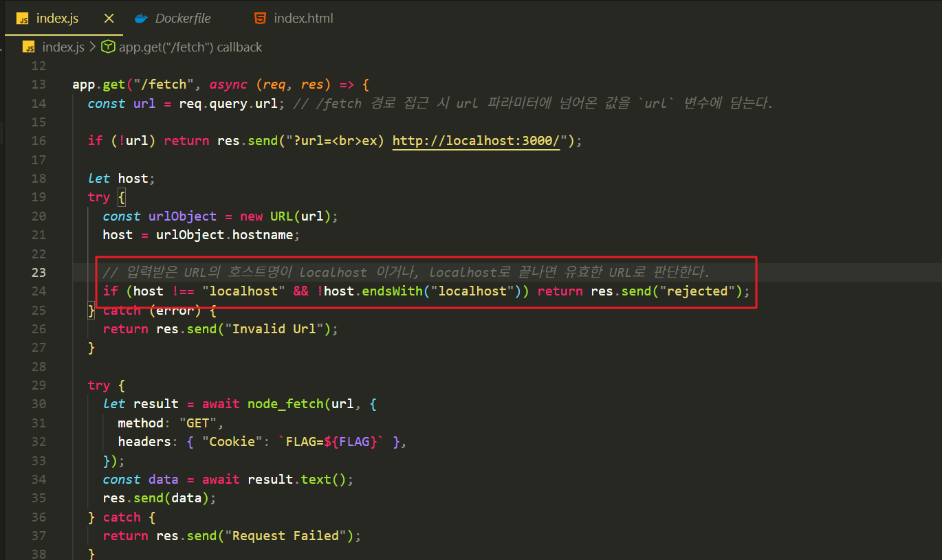Click the JS icon on the index.js tab
942x560 pixels.
23,19
